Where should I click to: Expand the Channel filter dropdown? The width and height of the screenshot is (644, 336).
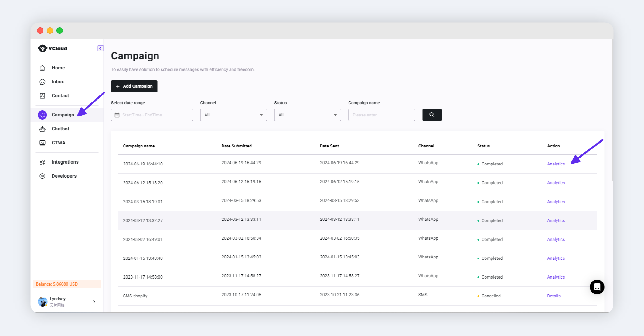point(233,115)
